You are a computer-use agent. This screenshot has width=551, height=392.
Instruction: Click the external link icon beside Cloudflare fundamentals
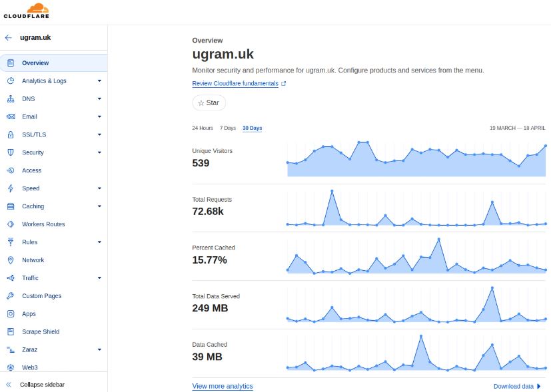(x=284, y=83)
